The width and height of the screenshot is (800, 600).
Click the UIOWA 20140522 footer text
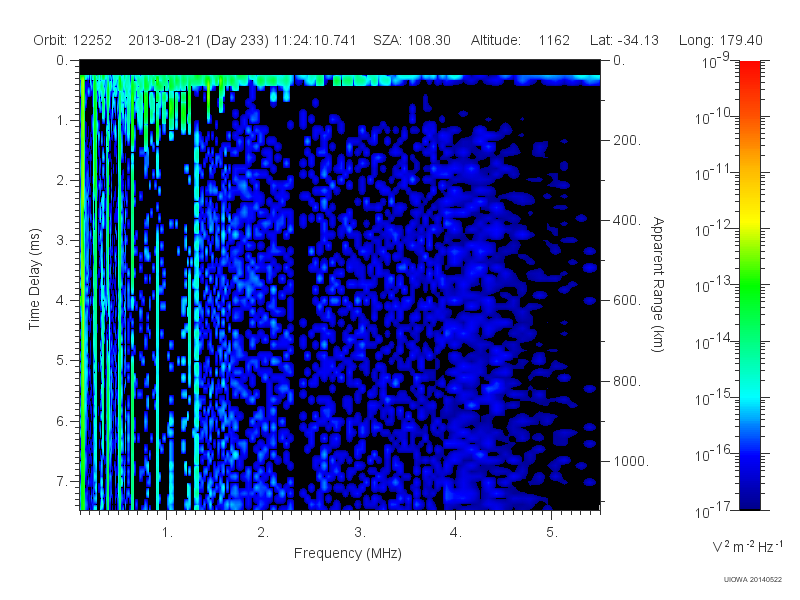pyautogui.click(x=753, y=580)
